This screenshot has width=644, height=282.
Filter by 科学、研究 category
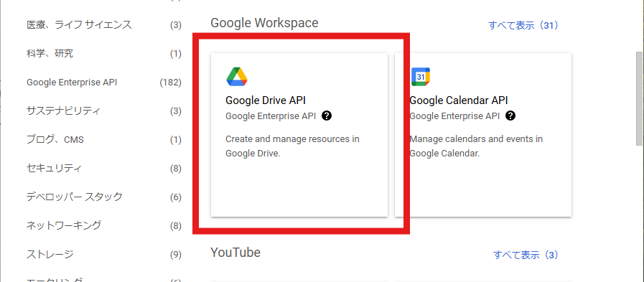click(x=50, y=53)
